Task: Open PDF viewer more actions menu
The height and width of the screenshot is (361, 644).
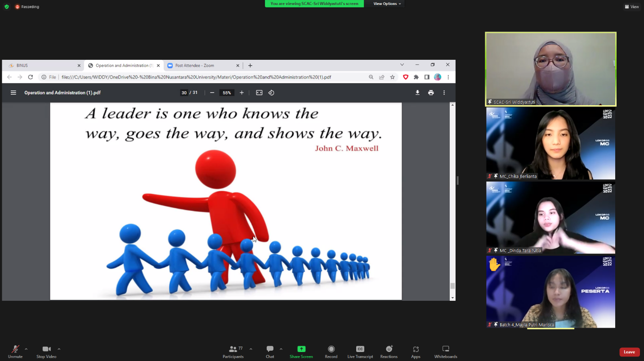Action: (444, 93)
